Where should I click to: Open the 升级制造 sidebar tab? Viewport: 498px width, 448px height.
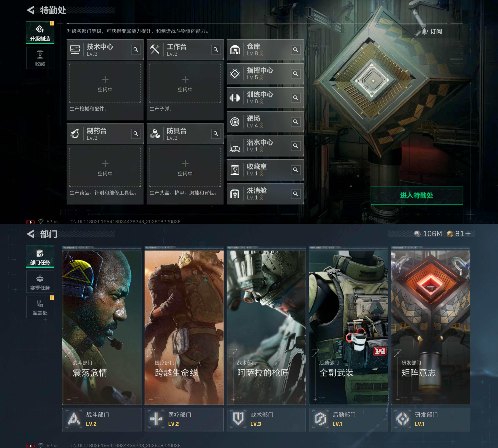[x=40, y=32]
